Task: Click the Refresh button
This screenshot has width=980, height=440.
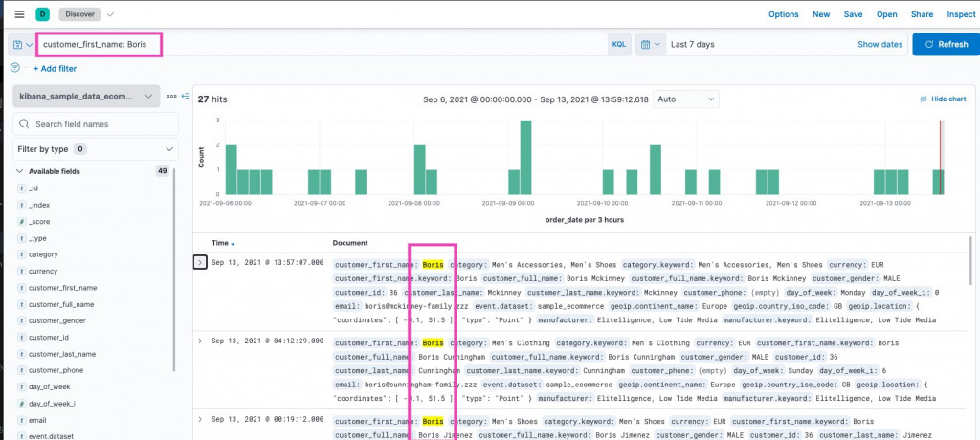Action: pos(946,44)
